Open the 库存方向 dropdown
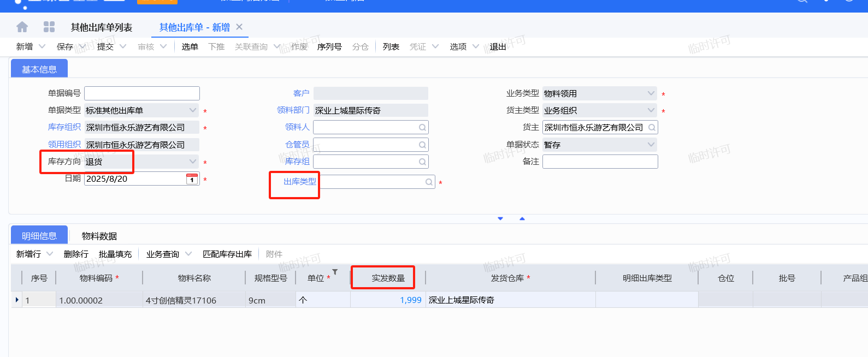The width and height of the screenshot is (868, 357). pos(192,162)
